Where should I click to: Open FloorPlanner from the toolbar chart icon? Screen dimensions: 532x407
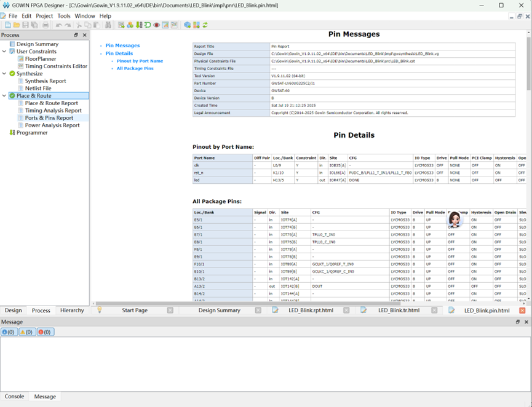[165, 25]
